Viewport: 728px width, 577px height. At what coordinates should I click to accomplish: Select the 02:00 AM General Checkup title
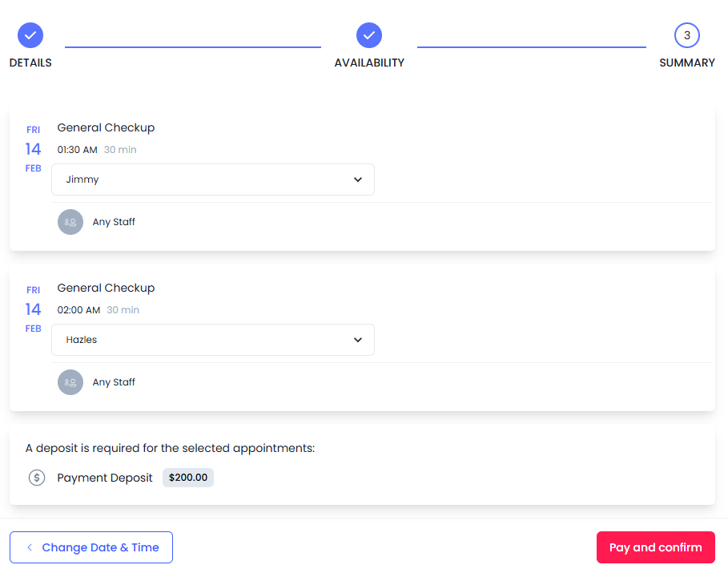pos(106,288)
